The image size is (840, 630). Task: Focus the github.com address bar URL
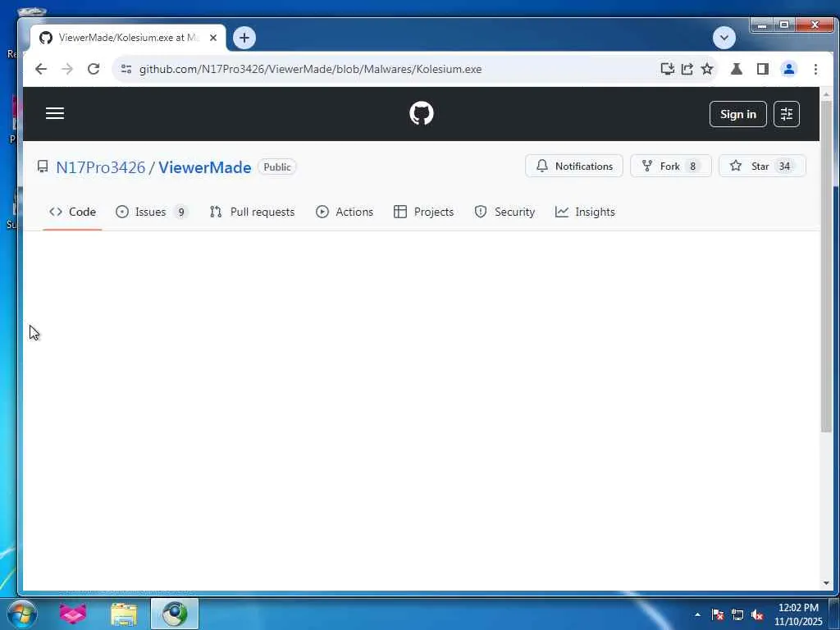(x=310, y=69)
